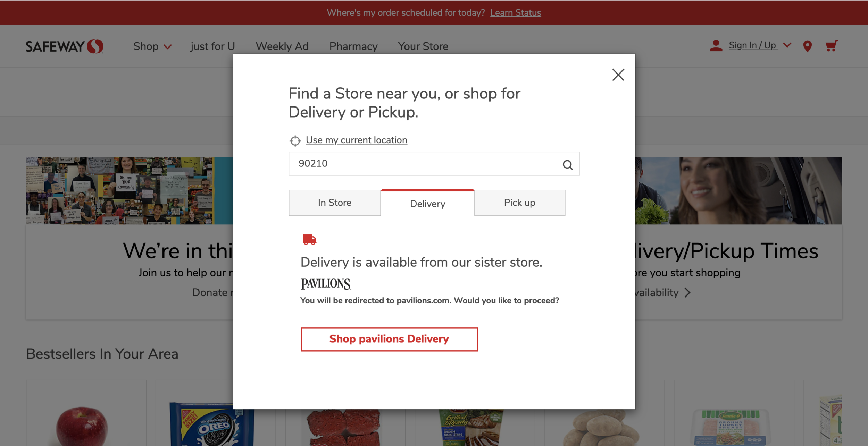Select the Pick up tab
This screenshot has width=868, height=446.
519,203
